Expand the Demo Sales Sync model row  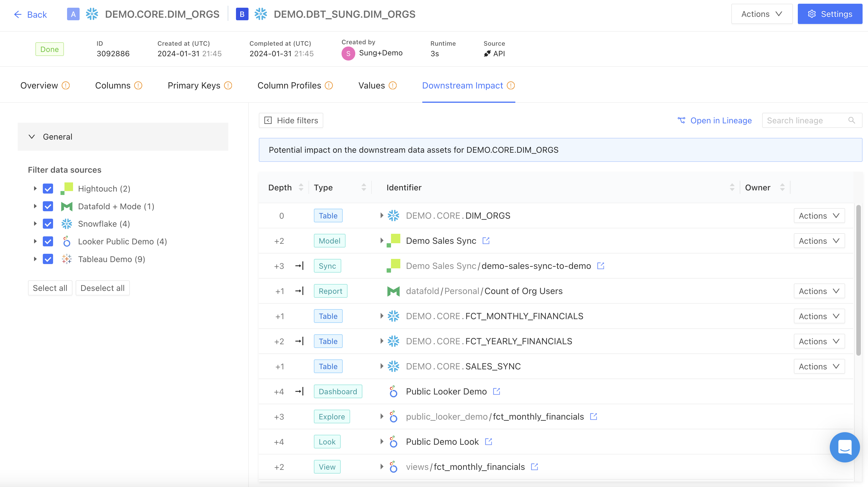tap(381, 241)
